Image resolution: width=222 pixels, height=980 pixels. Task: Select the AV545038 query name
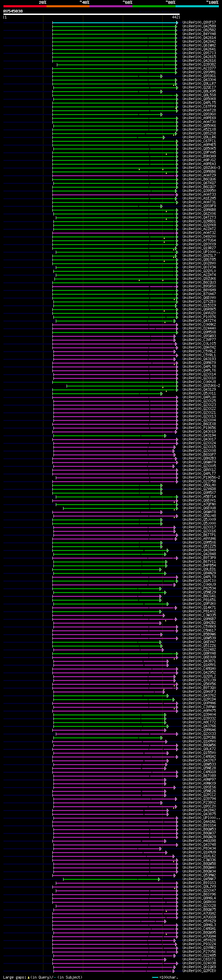(x=13, y=11)
